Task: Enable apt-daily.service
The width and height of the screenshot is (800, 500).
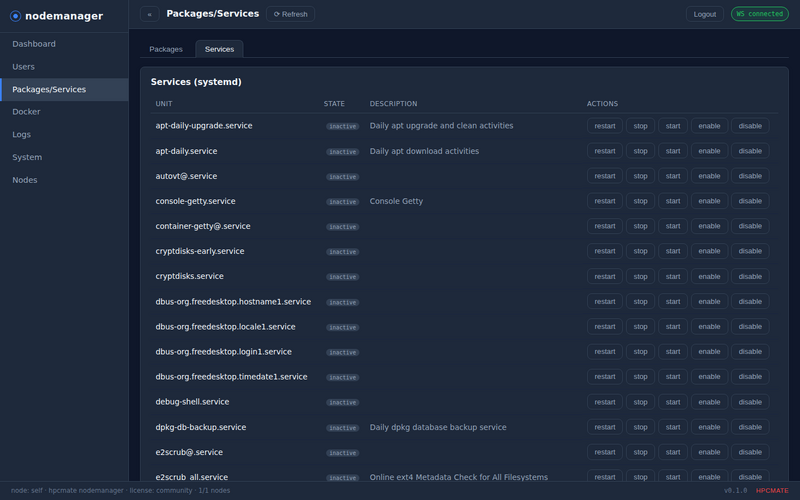Action: [x=709, y=151]
